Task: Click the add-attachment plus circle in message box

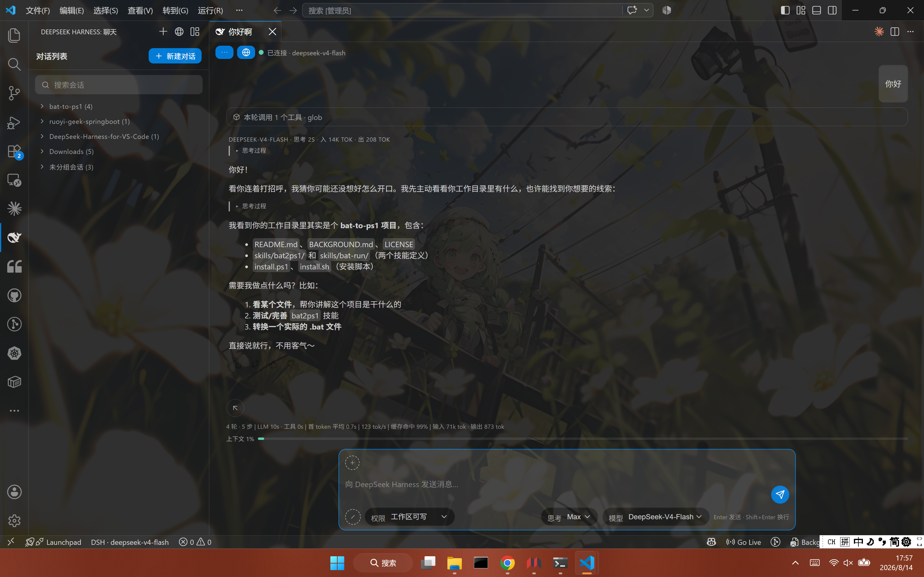Action: tap(352, 462)
